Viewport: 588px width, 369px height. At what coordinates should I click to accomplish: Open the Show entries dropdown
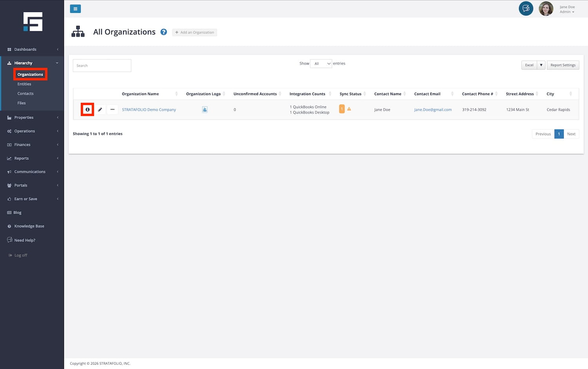(x=321, y=64)
